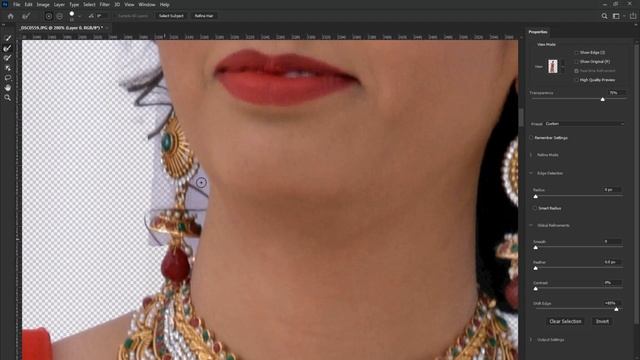Click the Feather slider handle
640x360 pixels.
coord(536,268)
